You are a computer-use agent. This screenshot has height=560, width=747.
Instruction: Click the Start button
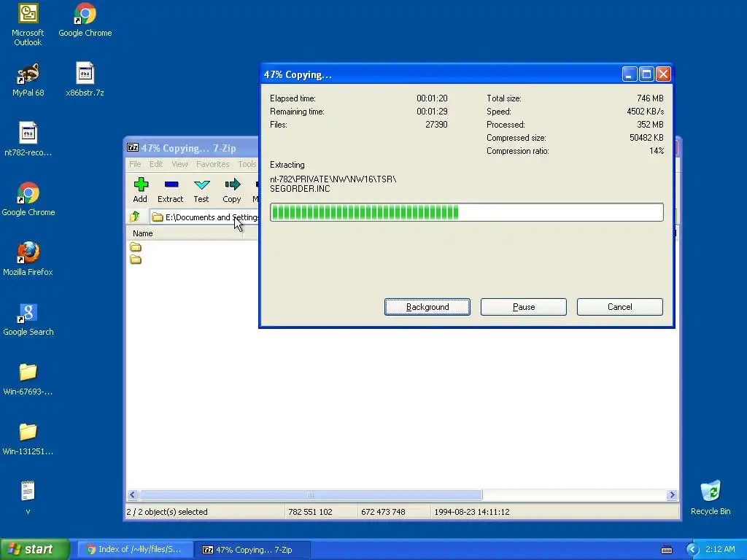[34, 549]
